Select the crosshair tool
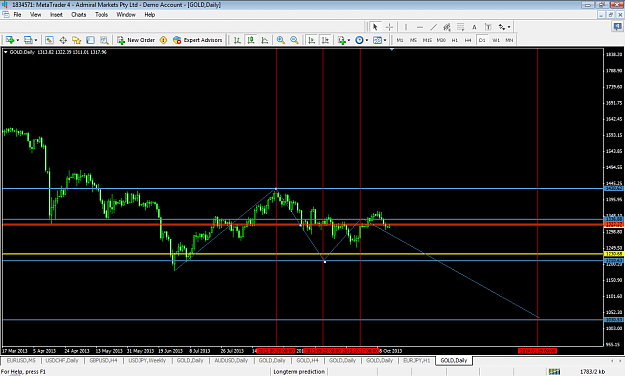The image size is (625, 376). (389, 27)
